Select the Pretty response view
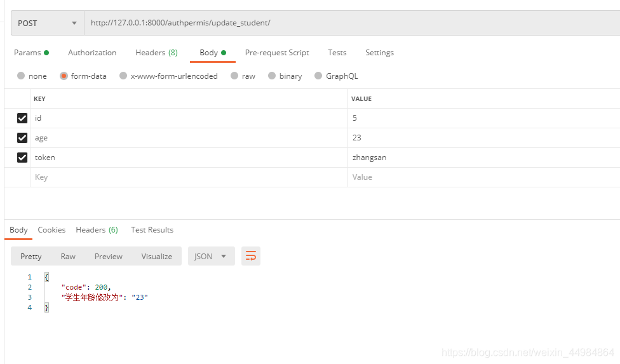Viewport: 620px width, 364px height. [x=31, y=257]
